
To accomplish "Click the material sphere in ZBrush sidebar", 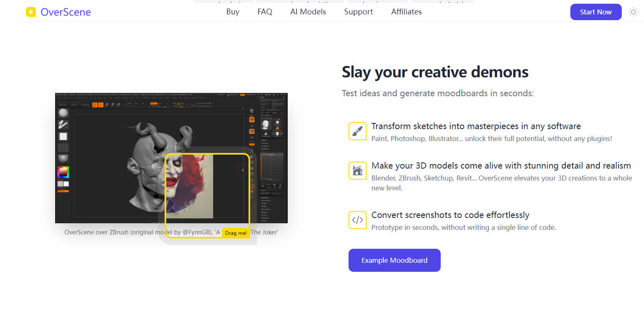I will point(63,159).
